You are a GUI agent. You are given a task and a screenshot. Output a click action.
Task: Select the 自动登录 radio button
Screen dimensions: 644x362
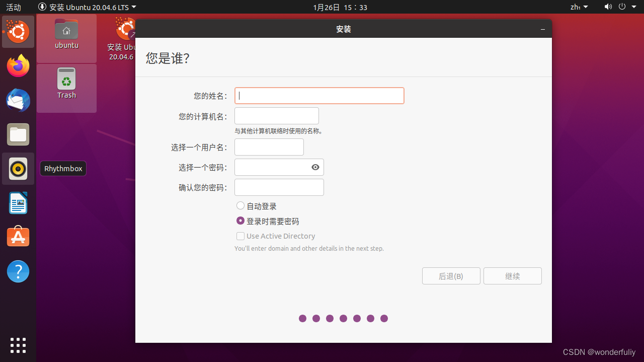coord(240,205)
